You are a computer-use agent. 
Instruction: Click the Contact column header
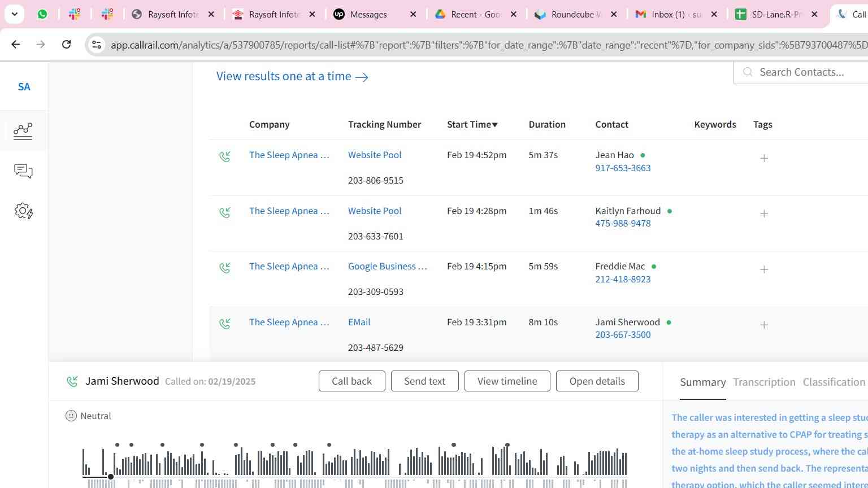point(611,124)
